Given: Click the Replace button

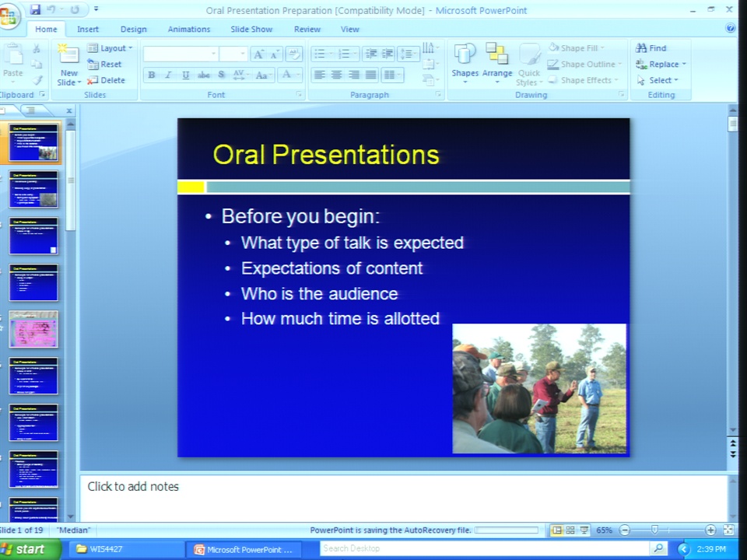Looking at the screenshot, I should 661,65.
